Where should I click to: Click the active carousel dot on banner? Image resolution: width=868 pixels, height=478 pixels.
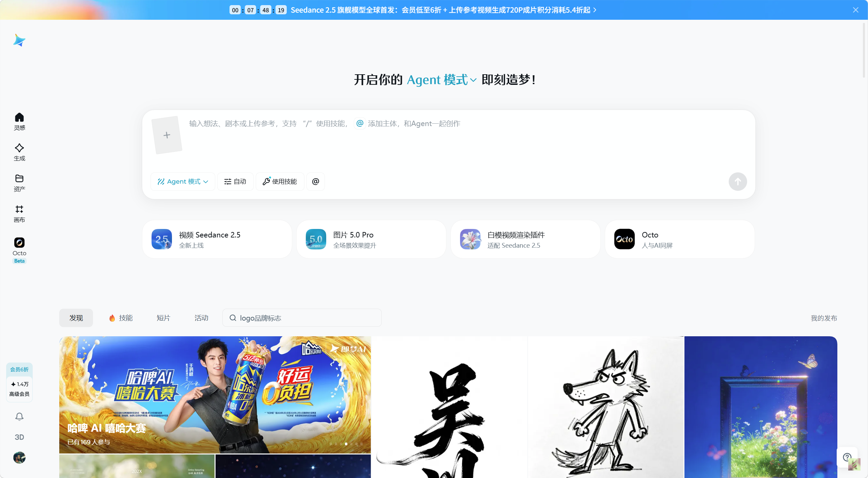coord(346,444)
